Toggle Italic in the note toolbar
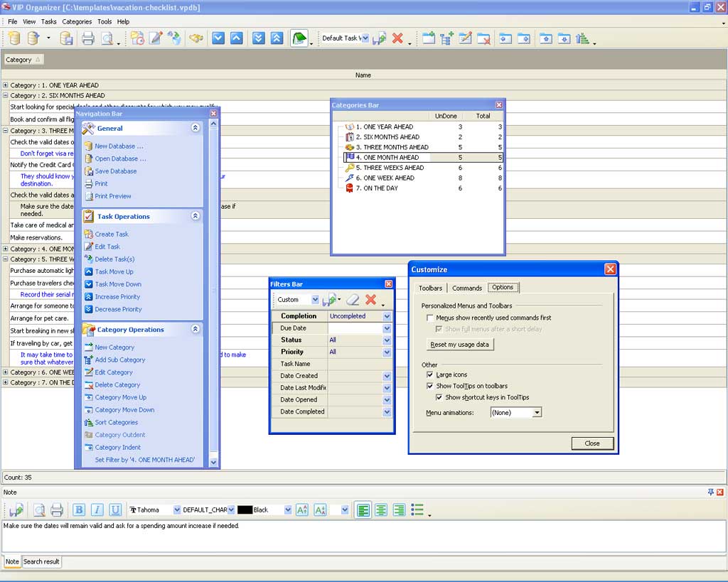Image resolution: width=728 pixels, height=582 pixels. 97,510
